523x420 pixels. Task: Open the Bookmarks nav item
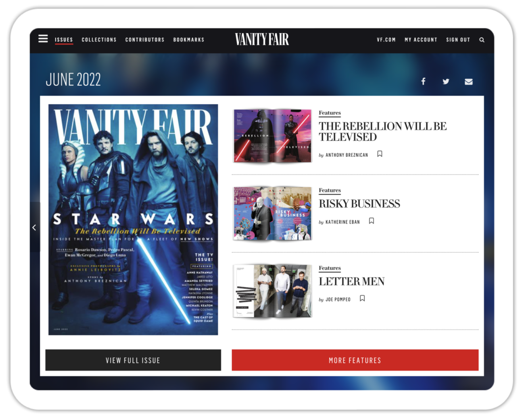pos(189,40)
